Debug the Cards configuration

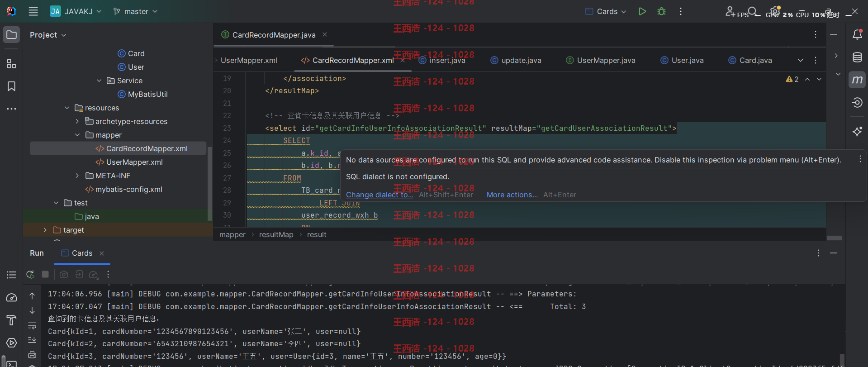661,11
